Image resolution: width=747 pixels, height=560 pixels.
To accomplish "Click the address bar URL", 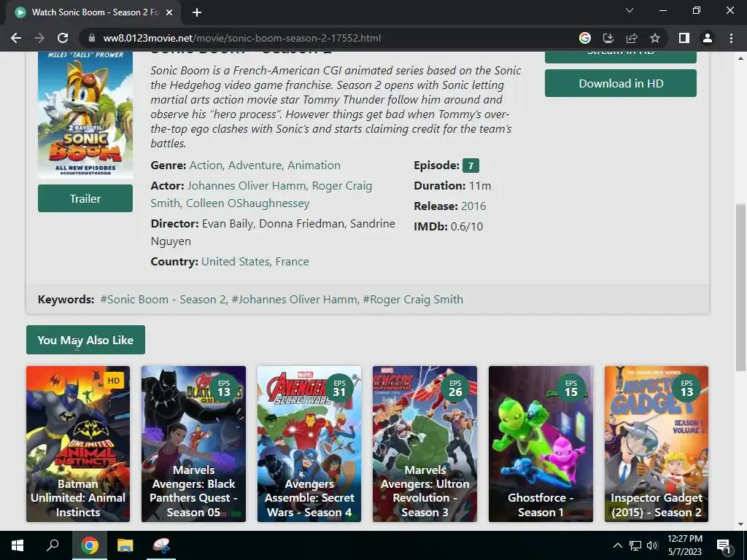I will tap(242, 38).
